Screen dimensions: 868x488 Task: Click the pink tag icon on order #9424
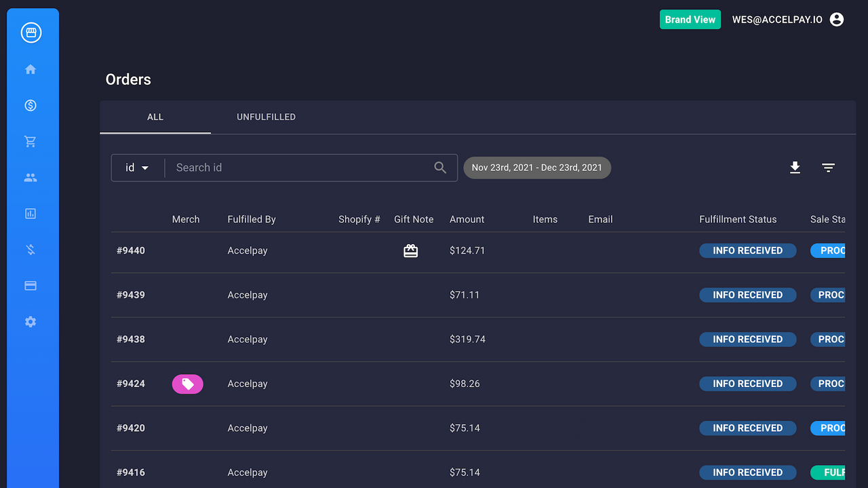pos(187,384)
